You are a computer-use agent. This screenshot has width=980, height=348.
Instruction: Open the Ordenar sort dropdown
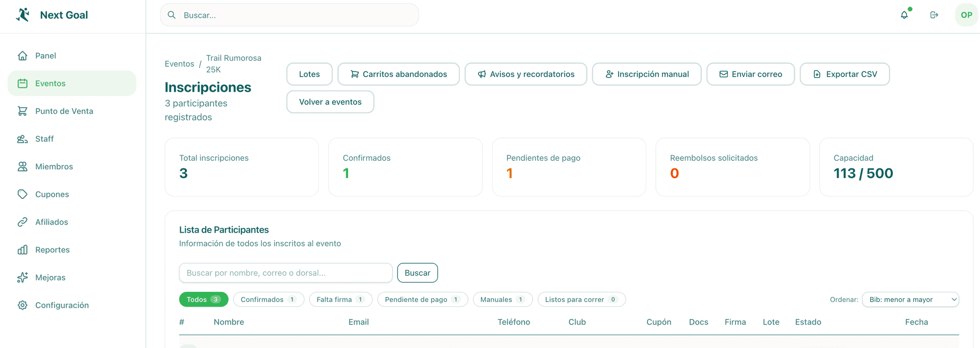coord(911,300)
